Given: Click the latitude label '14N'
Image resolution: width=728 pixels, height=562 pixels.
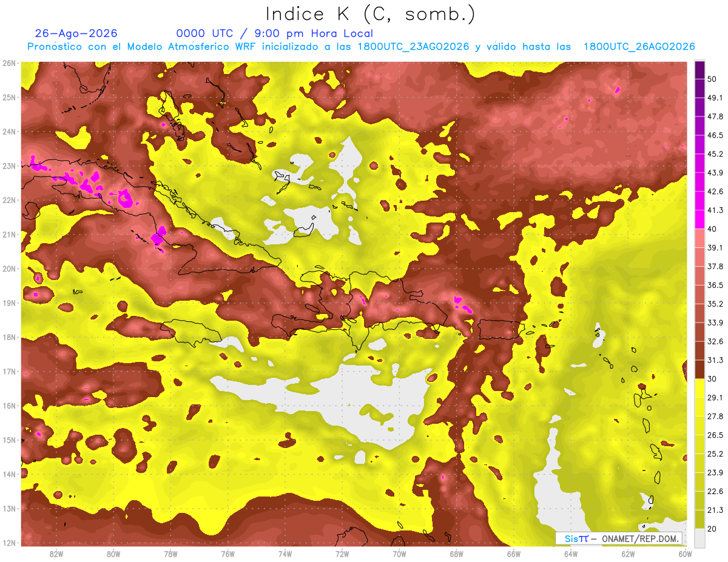Looking at the screenshot, I should coord(9,474).
